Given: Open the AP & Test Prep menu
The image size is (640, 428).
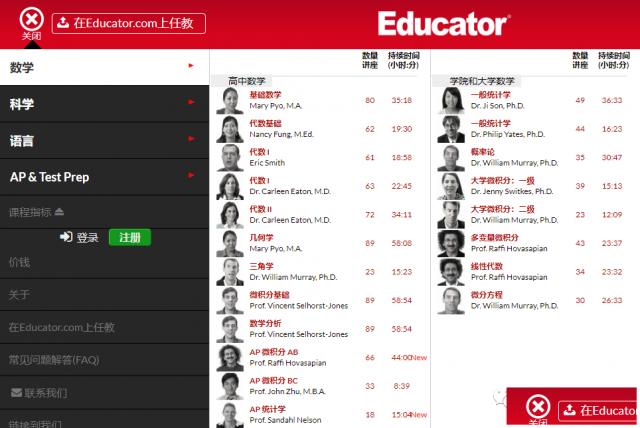Looking at the screenshot, I should point(104,177).
